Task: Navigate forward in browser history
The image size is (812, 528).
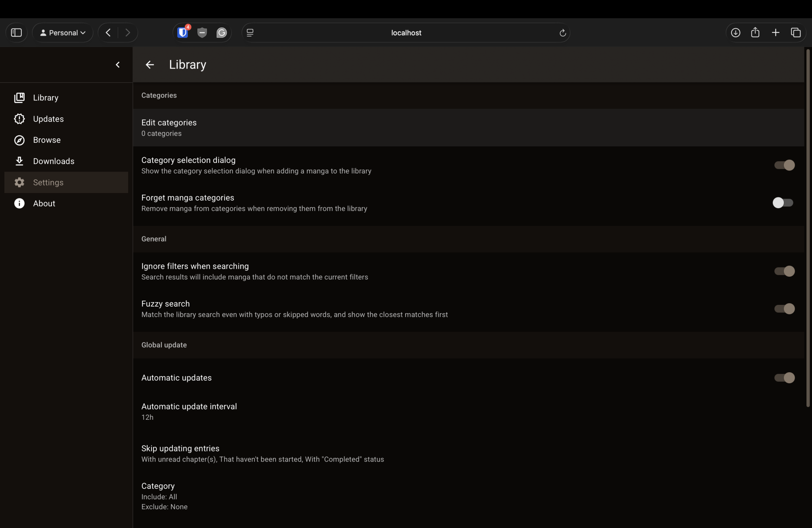Action: tap(128, 33)
